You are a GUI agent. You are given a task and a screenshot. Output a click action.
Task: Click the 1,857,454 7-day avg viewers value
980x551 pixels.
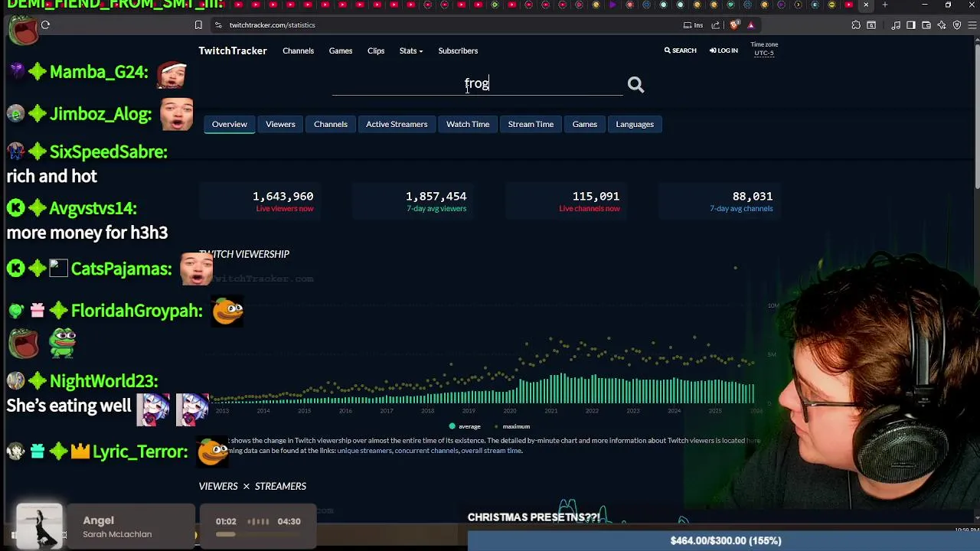click(436, 197)
